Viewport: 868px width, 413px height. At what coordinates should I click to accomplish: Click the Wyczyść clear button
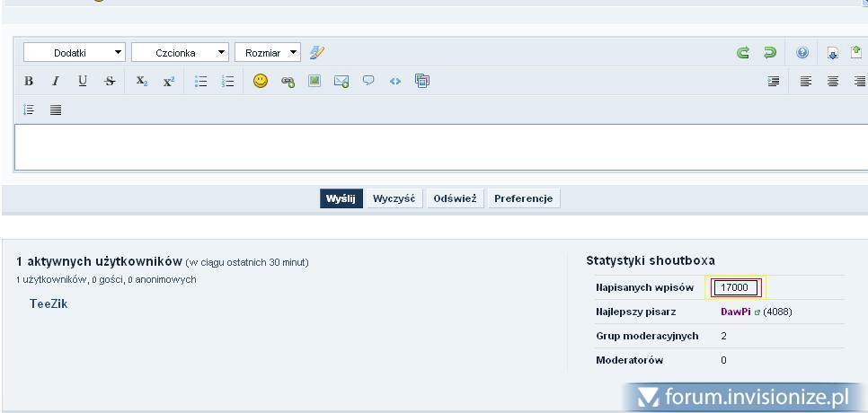(x=394, y=198)
